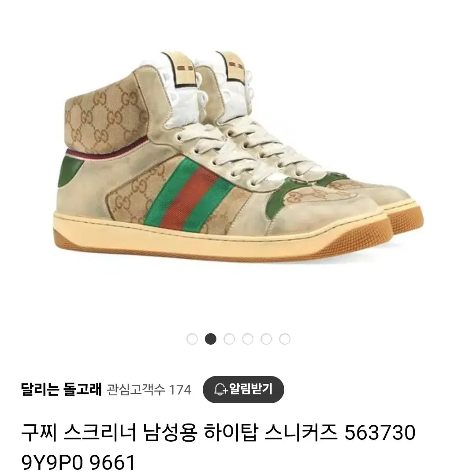View the follower count 174
This screenshot has height=476, width=476.
point(180,390)
